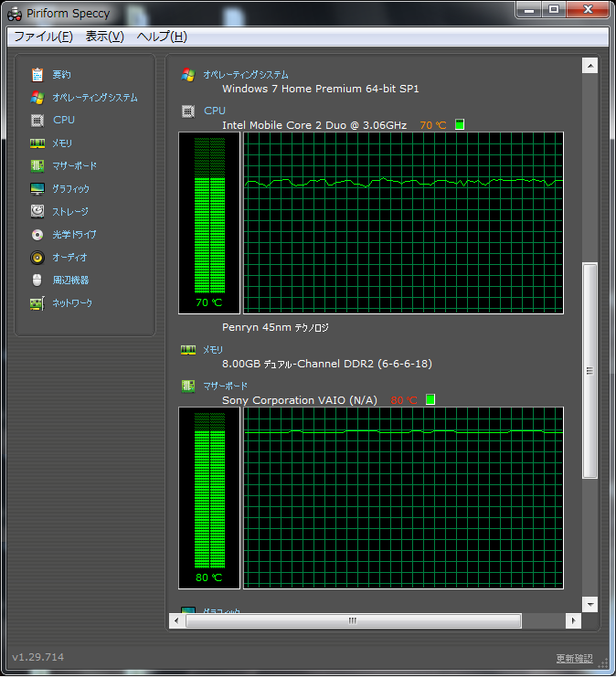Click the vertical scrollbar thumb
The image size is (616, 678).
(590, 370)
